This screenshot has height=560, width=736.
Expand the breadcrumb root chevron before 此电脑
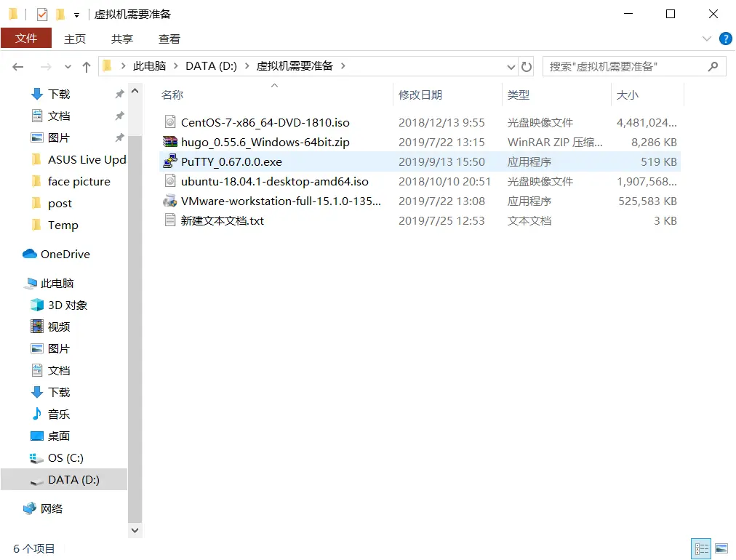(x=123, y=65)
